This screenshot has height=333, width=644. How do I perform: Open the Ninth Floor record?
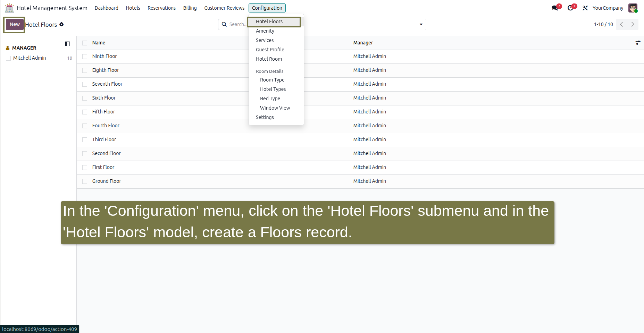click(x=104, y=56)
